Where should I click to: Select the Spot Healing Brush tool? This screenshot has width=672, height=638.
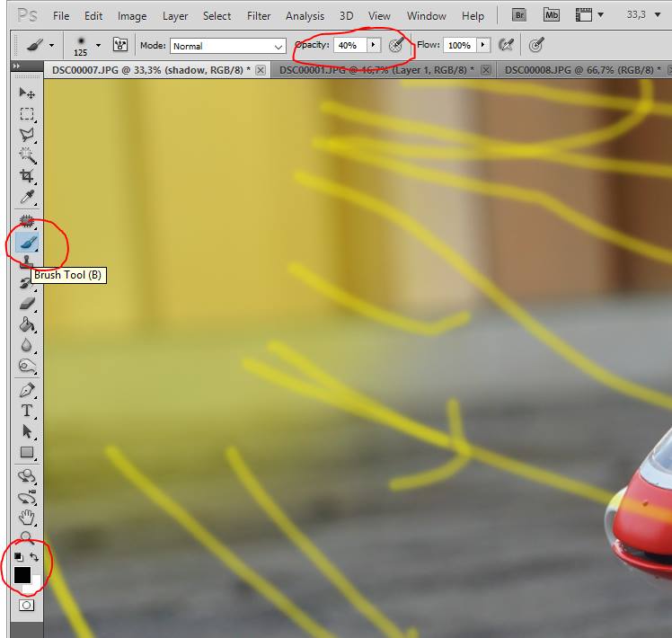pyautogui.click(x=27, y=221)
